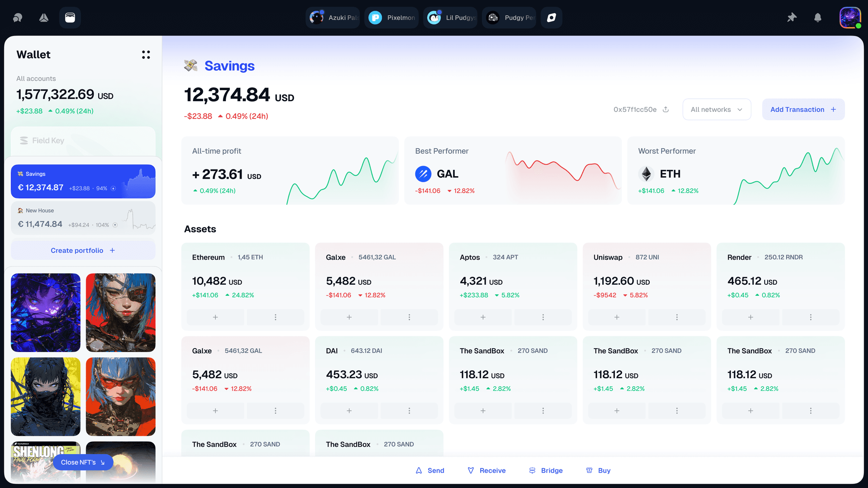Click share icon next to wallet address
Image resolution: width=868 pixels, height=488 pixels.
[x=666, y=109]
